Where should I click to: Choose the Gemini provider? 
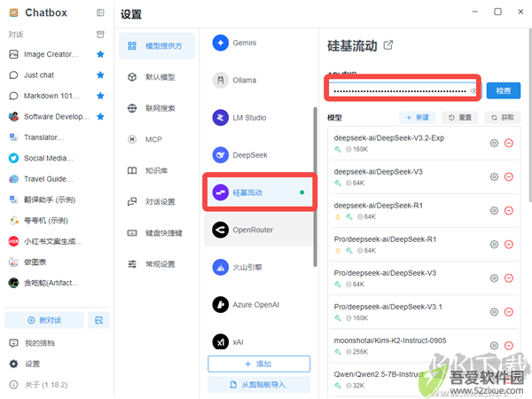tap(258, 43)
